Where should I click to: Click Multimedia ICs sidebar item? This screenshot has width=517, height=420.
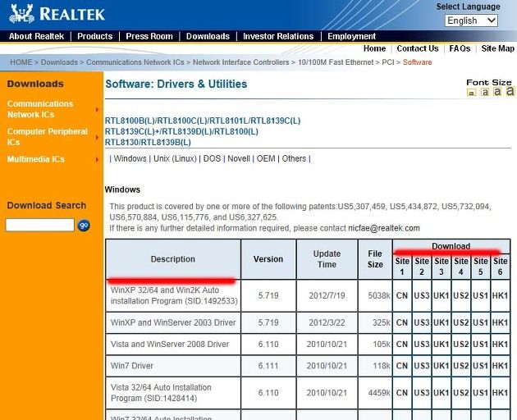(x=35, y=159)
